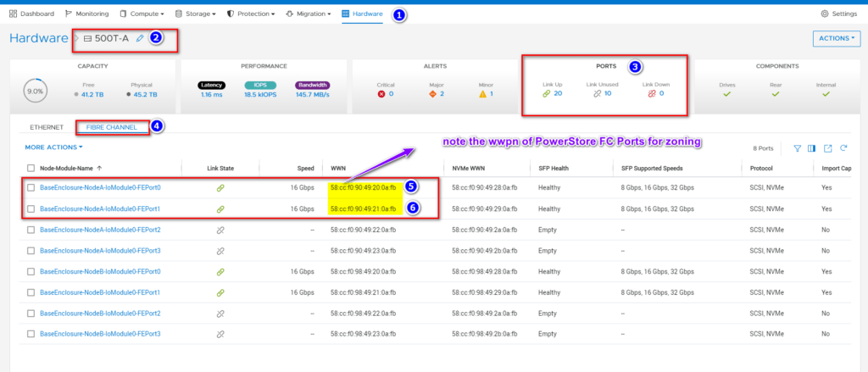Open the BaseEnclosure-NodeB-IoModule0-FEPort0 link
Viewport: 868px width, 372px height.
[100, 272]
